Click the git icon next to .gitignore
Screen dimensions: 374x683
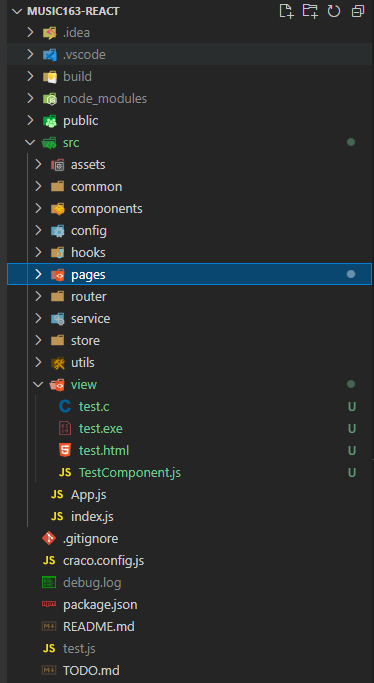tap(49, 538)
